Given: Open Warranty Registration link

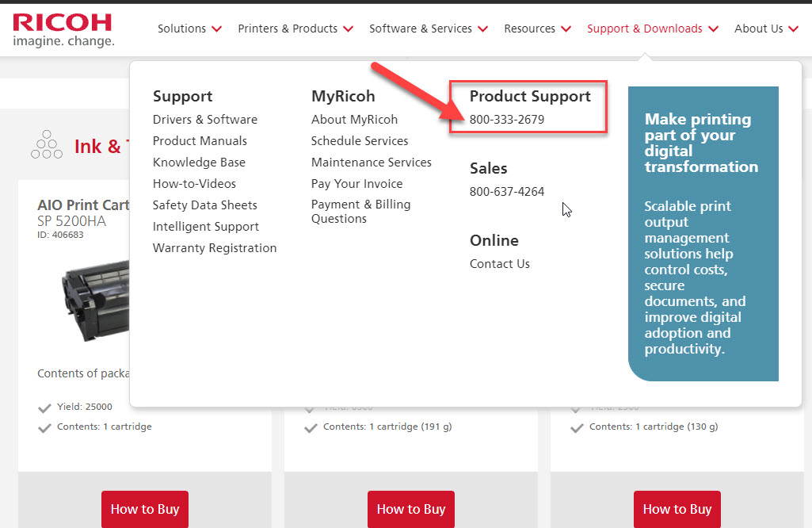Looking at the screenshot, I should (215, 248).
